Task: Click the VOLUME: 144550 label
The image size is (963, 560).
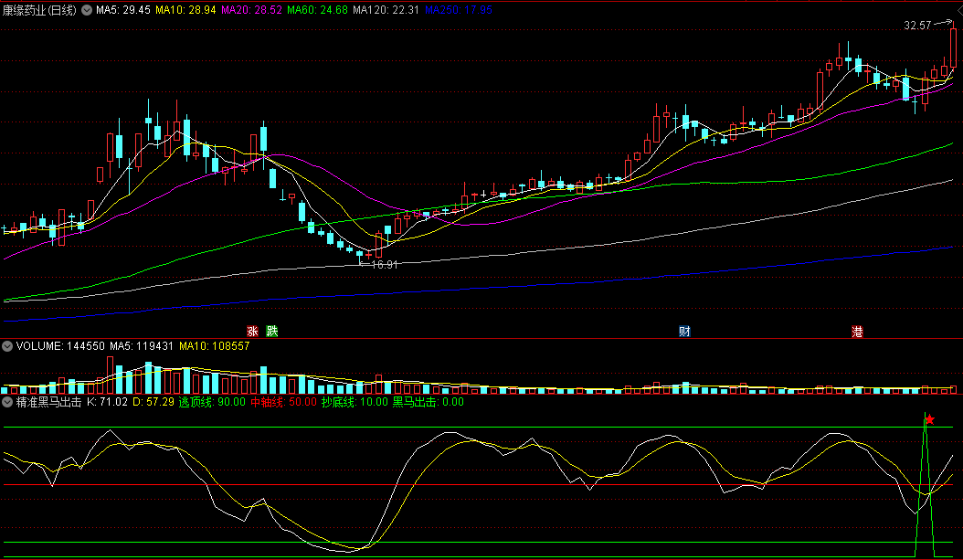Action: point(60,346)
